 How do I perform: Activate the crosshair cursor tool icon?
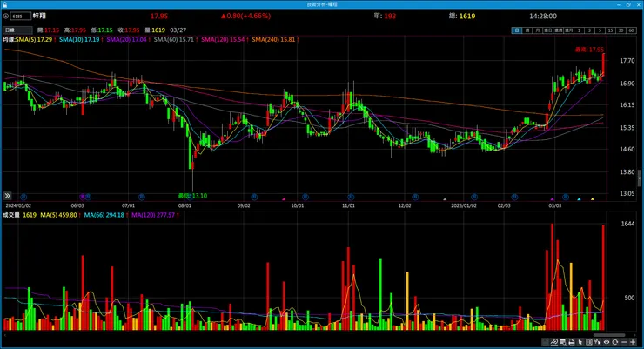pyautogui.click(x=598, y=342)
